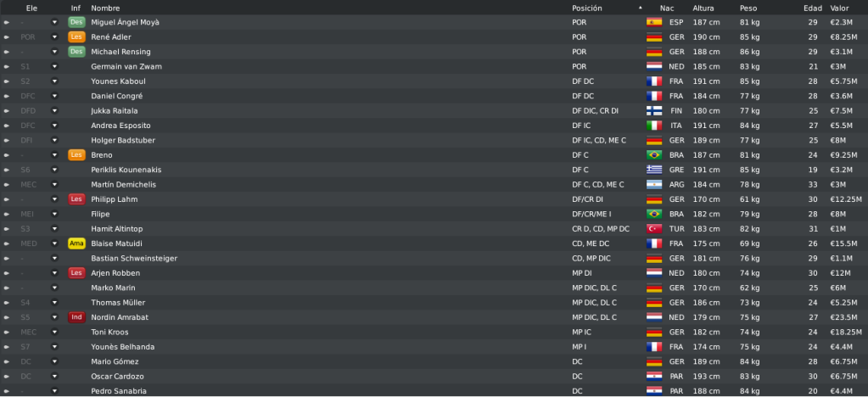The height and width of the screenshot is (397, 868).
Task: Click the red Les badge for Arjen Robben
Action: click(x=76, y=273)
